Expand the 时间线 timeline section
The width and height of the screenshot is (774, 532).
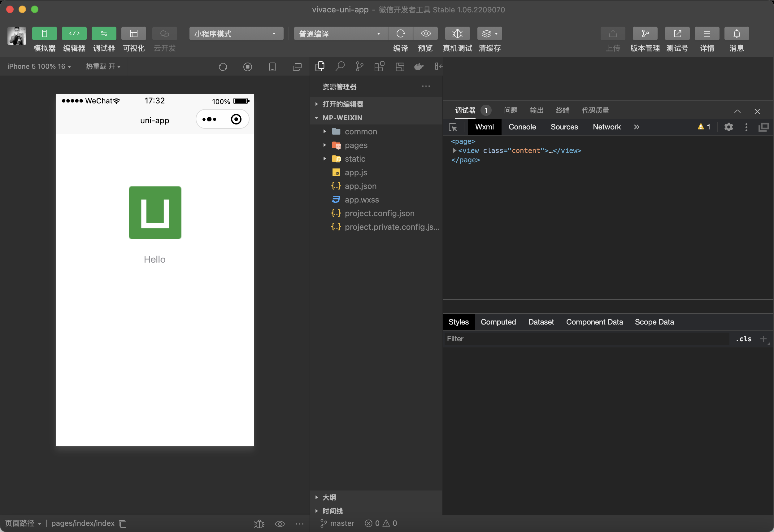click(376, 511)
